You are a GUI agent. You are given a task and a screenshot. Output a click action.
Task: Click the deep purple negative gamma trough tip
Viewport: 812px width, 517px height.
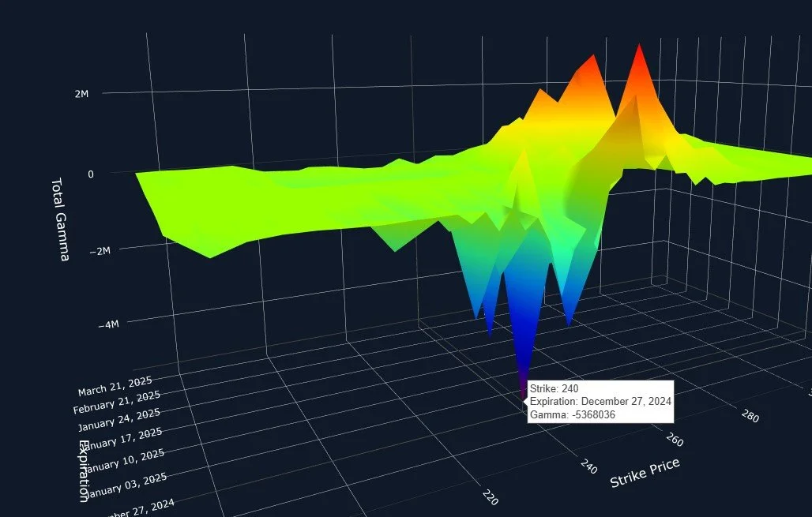click(x=523, y=396)
